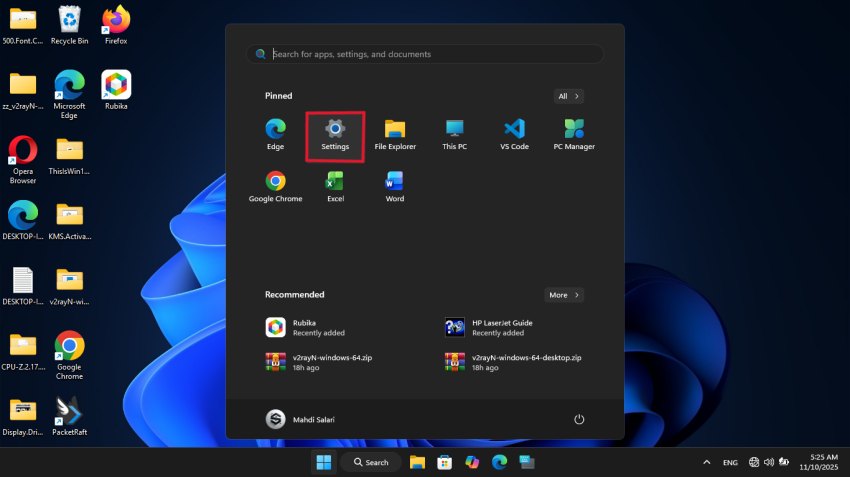The width and height of the screenshot is (850, 477).
Task: Show hidden system tray icons
Action: pyautogui.click(x=706, y=462)
